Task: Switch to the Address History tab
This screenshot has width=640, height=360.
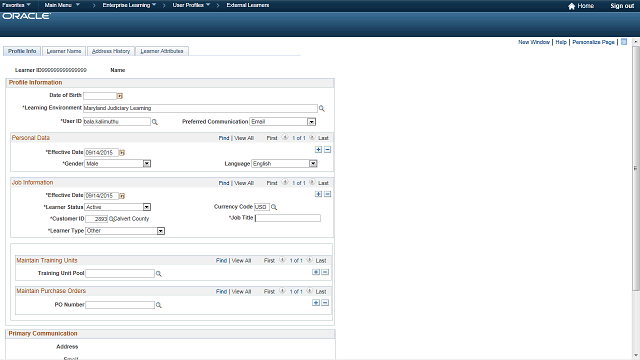Action: [x=111, y=51]
